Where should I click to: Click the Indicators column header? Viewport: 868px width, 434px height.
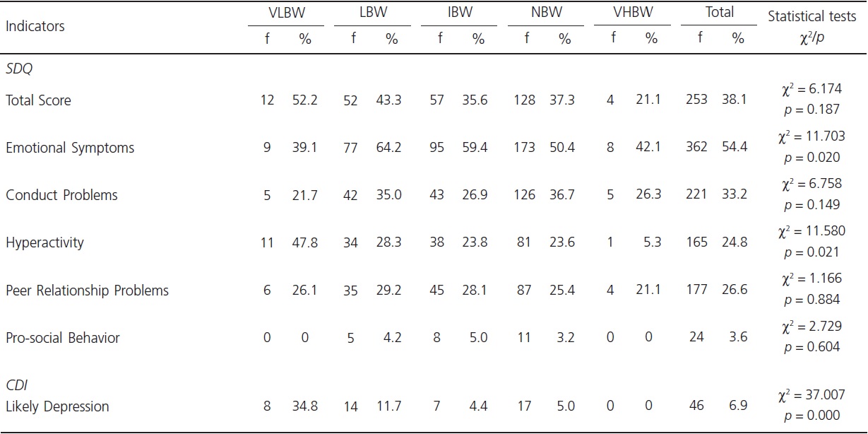[35, 26]
